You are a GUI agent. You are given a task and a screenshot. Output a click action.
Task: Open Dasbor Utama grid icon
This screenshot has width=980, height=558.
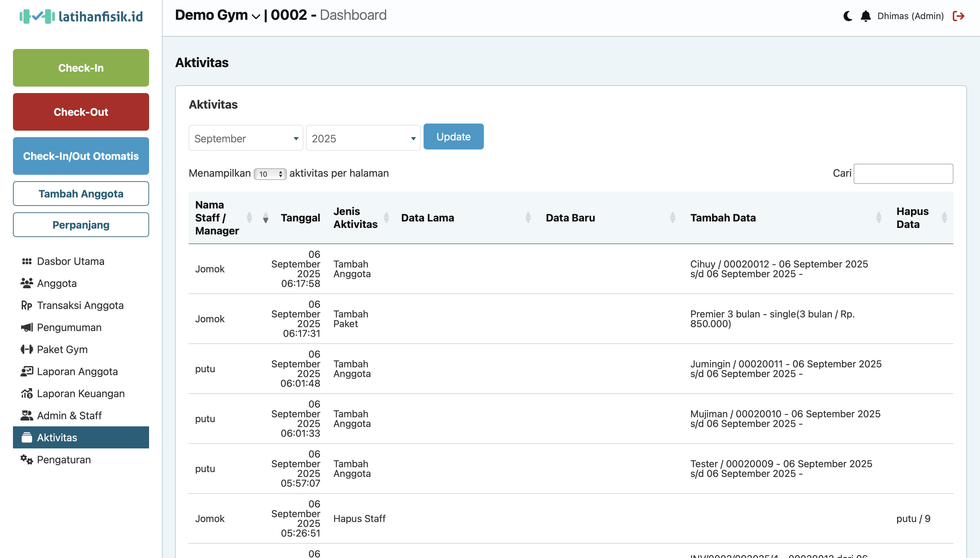tap(27, 261)
